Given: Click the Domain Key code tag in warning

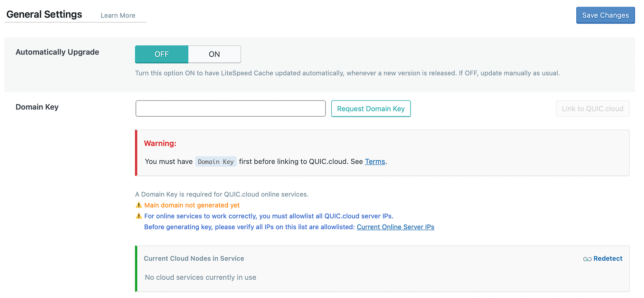Looking at the screenshot, I should click(x=216, y=161).
